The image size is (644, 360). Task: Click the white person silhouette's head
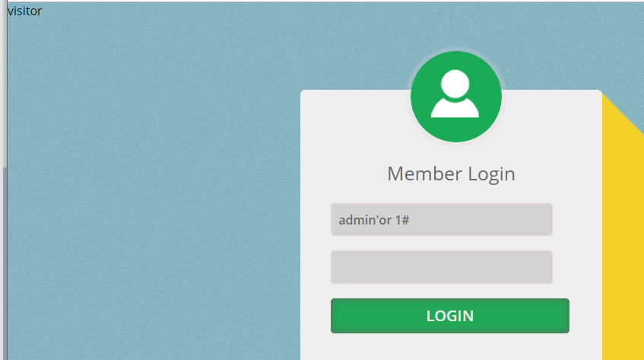pos(455,84)
